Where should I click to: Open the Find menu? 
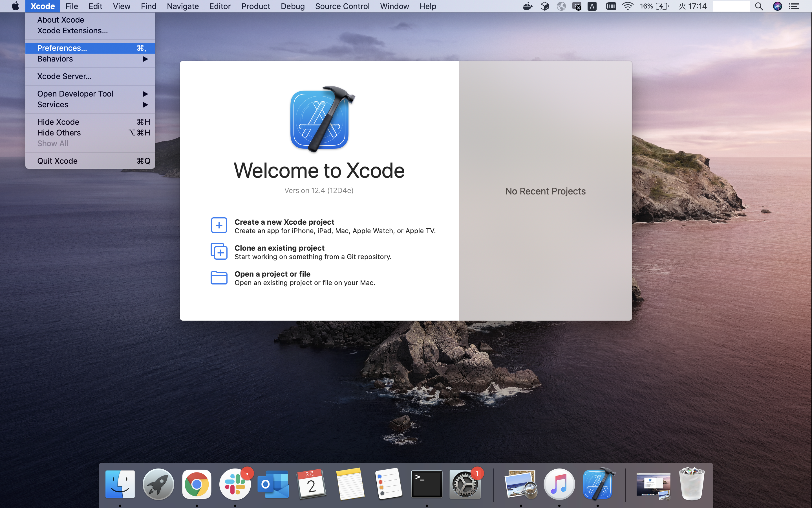(149, 6)
